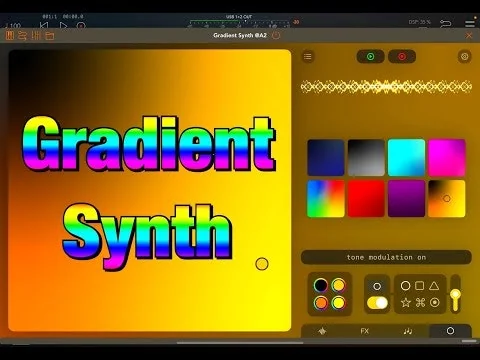
Task: Toggle Gradient Synth bypass power icon
Action: (276, 35)
